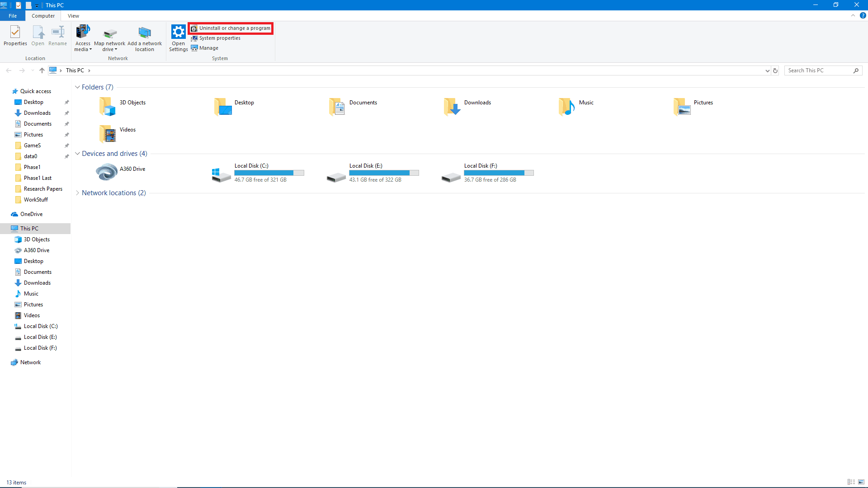Image resolution: width=868 pixels, height=488 pixels.
Task: Click the refresh address bar icon
Action: click(x=775, y=70)
